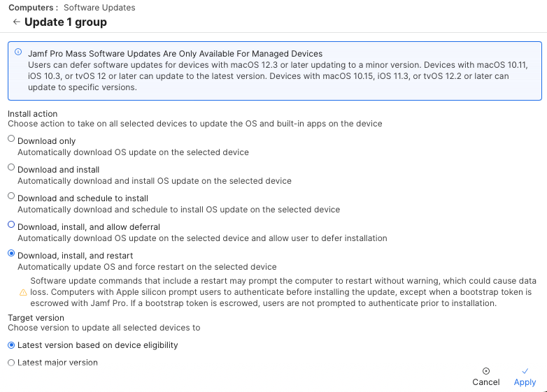Click the info icon in the banner
The image size is (547, 392).
tap(18, 52)
